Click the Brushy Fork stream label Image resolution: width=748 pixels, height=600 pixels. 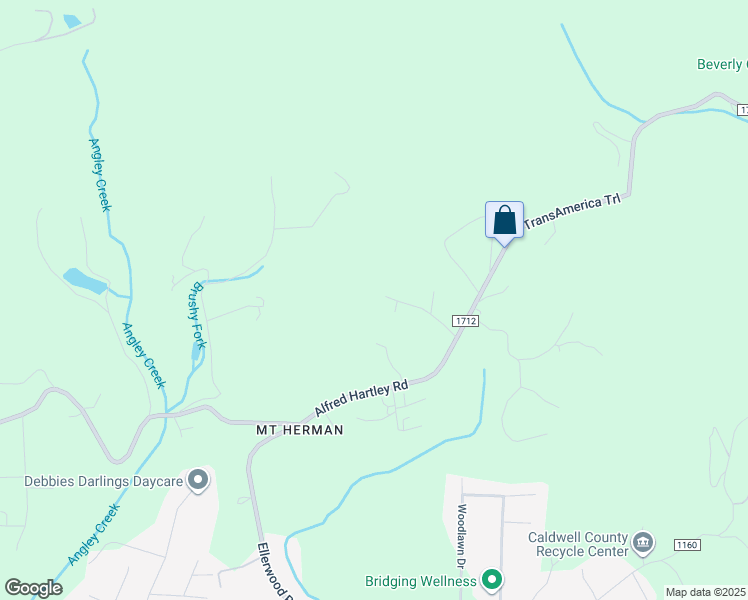(x=198, y=315)
